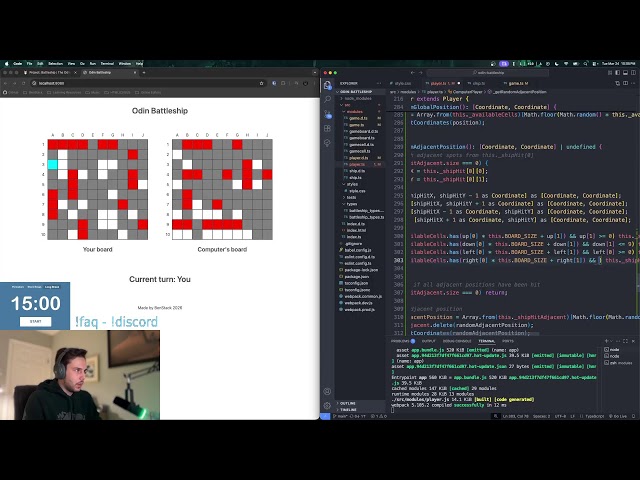Open the PROBLEMS panel tab
640x480 pixels.
click(x=403, y=341)
